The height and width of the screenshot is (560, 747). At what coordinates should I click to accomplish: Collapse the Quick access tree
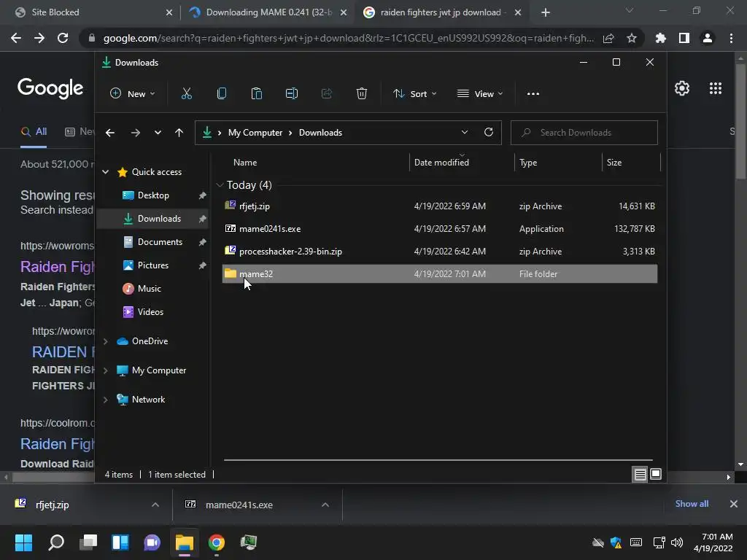pos(106,172)
